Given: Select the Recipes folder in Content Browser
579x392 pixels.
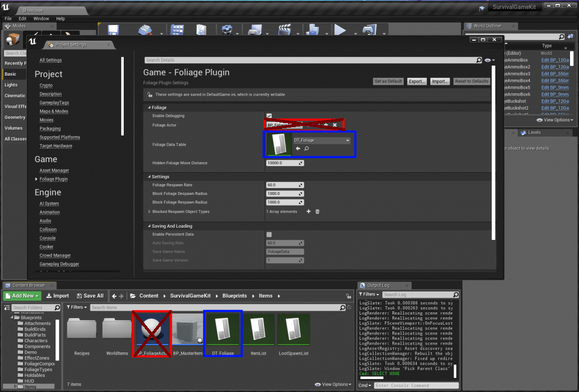Looking at the screenshot, I should [82, 335].
